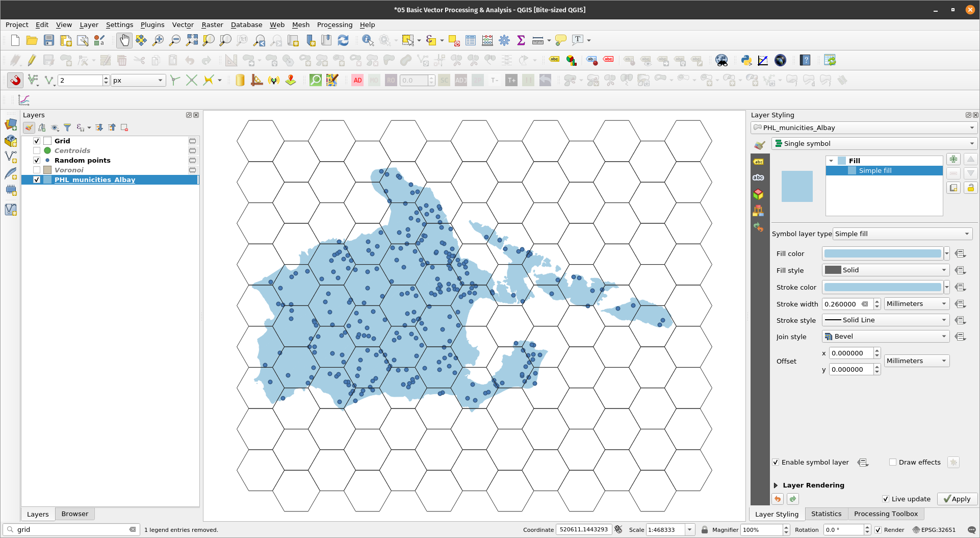Open the Processing Toolbox gear icon
Image resolution: width=980 pixels, height=538 pixels.
[504, 40]
